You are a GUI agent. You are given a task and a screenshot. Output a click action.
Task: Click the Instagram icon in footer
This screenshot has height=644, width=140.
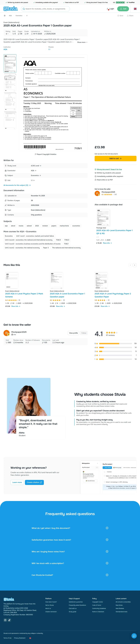point(5,620)
